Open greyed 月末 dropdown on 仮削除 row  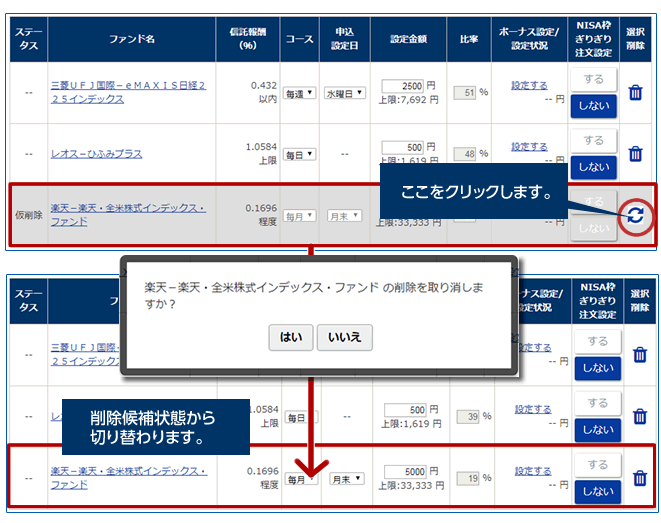tap(344, 216)
